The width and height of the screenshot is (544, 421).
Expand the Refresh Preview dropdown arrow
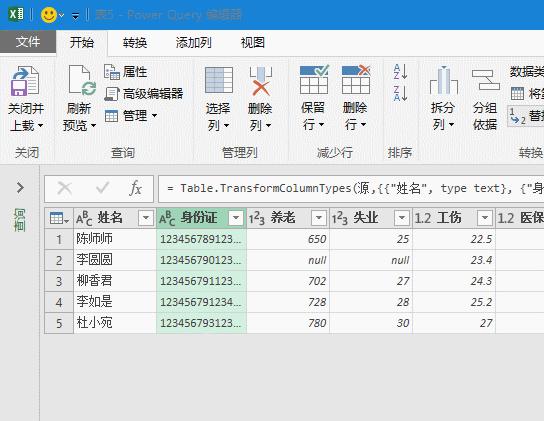[93, 125]
